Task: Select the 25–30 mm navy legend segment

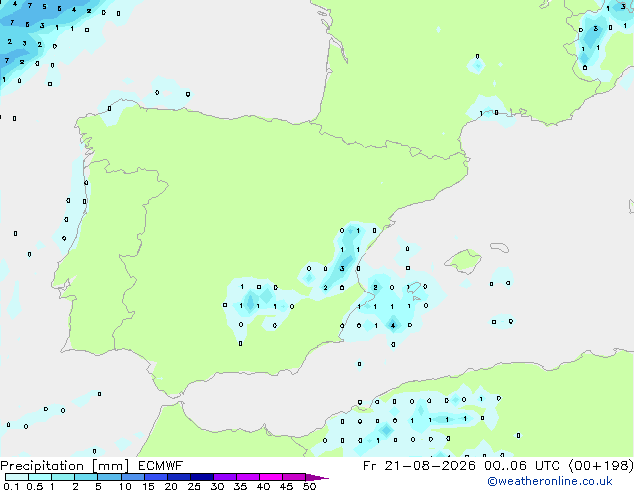Action: (x=202, y=477)
